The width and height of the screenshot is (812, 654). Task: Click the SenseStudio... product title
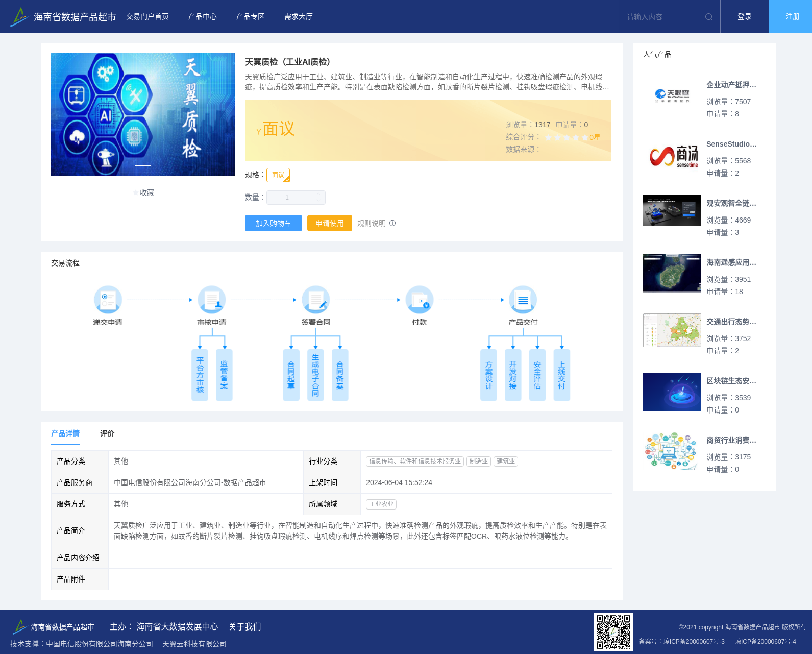coord(731,144)
